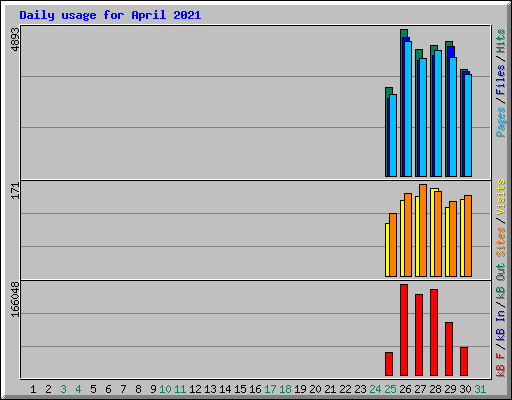This screenshot has width=512, height=400.
Task: Select the cyan Pages bar for day 30
Action: (468, 125)
